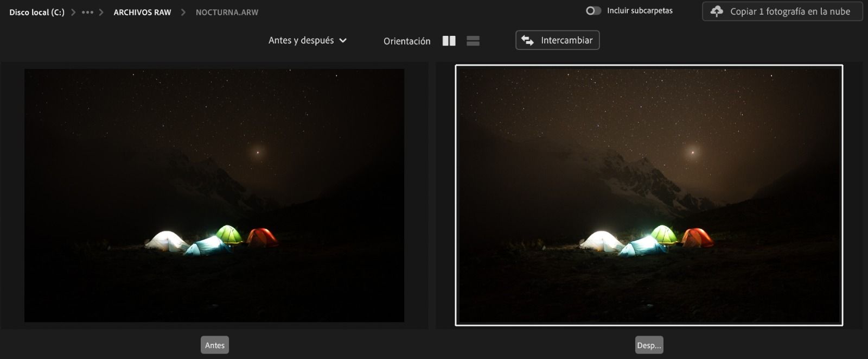This screenshot has width=868, height=359.
Task: Open the Antes y después view dropdown
Action: click(301, 41)
